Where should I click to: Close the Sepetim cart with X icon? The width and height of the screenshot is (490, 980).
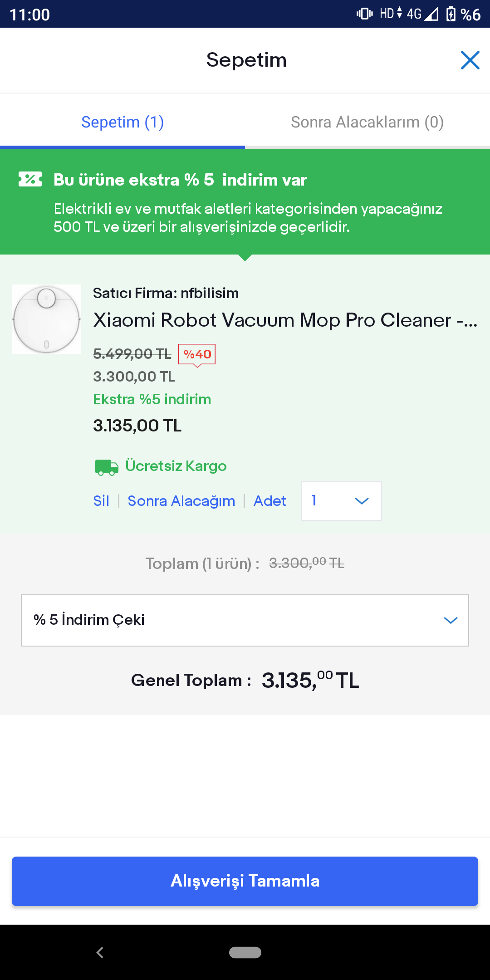pyautogui.click(x=470, y=60)
